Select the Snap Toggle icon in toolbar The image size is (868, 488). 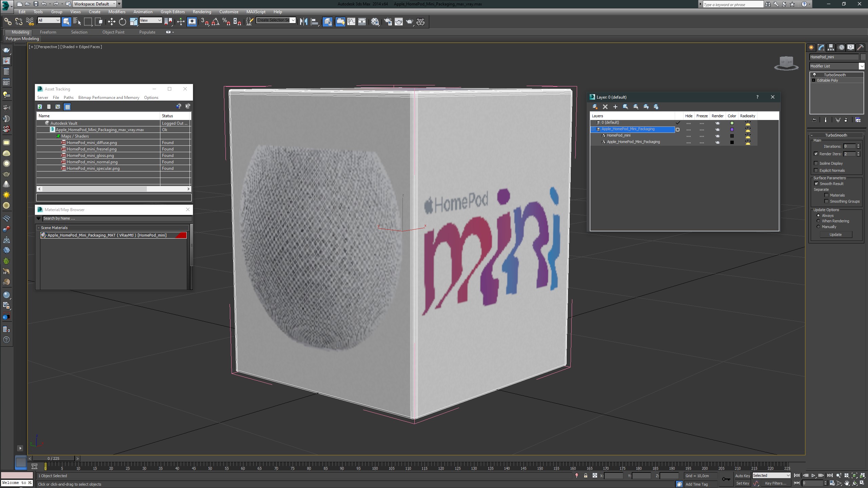pyautogui.click(x=204, y=22)
